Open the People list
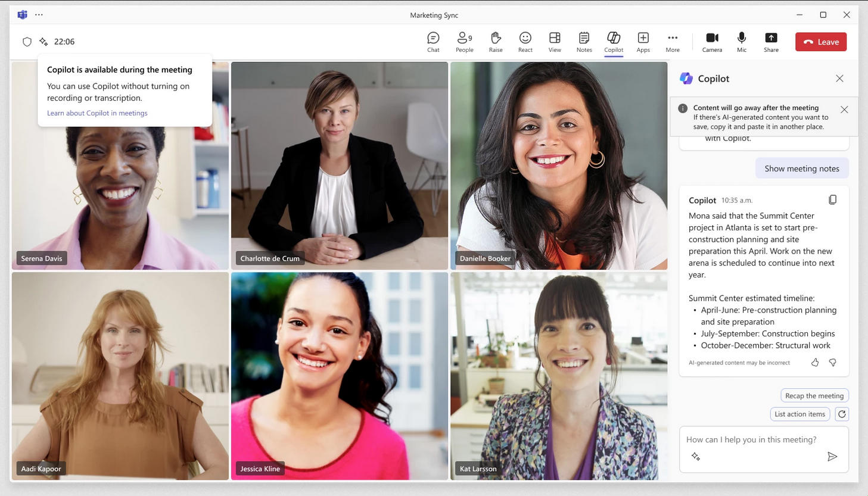868x496 pixels. pyautogui.click(x=464, y=42)
